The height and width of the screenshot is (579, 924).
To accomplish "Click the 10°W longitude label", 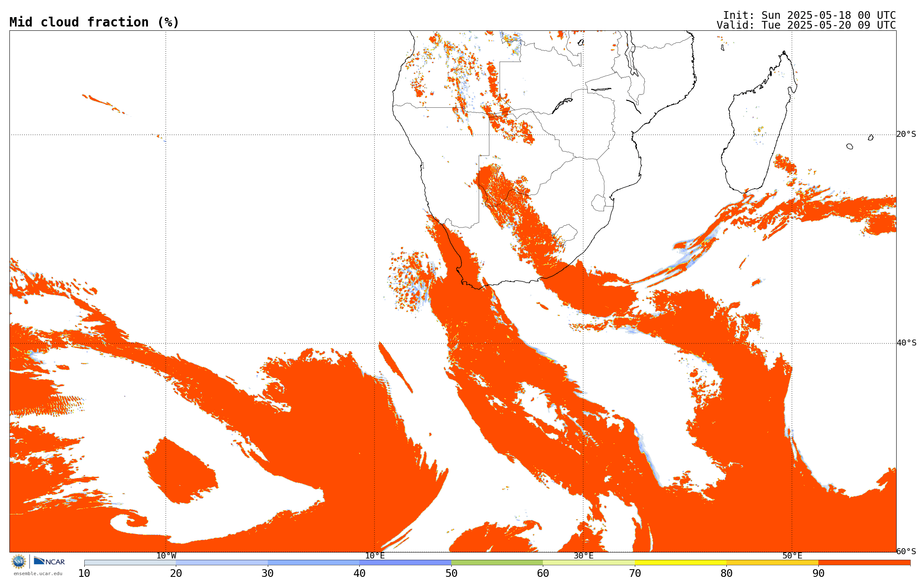I will (x=166, y=556).
